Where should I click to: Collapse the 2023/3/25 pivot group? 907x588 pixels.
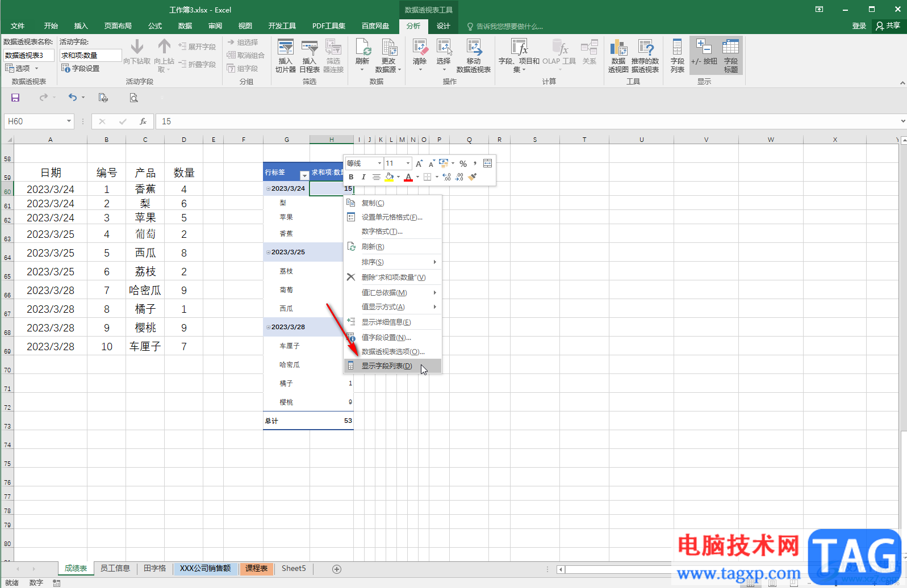pyautogui.click(x=268, y=252)
